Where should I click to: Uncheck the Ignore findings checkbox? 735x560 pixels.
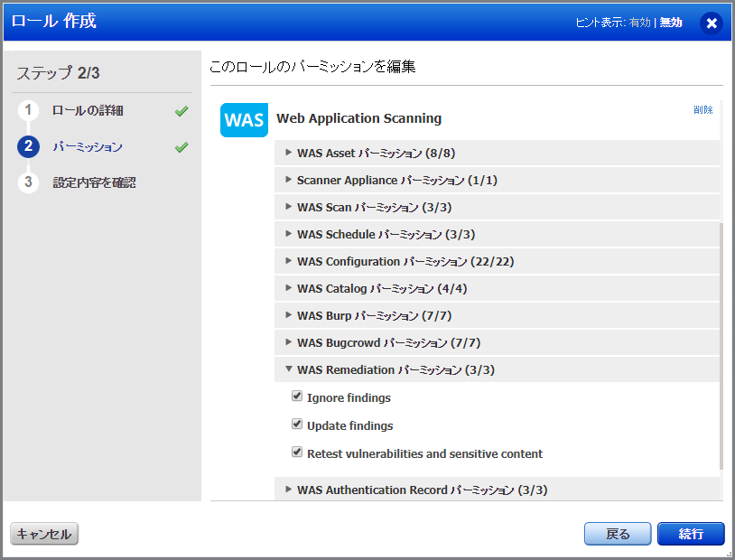pyautogui.click(x=297, y=397)
